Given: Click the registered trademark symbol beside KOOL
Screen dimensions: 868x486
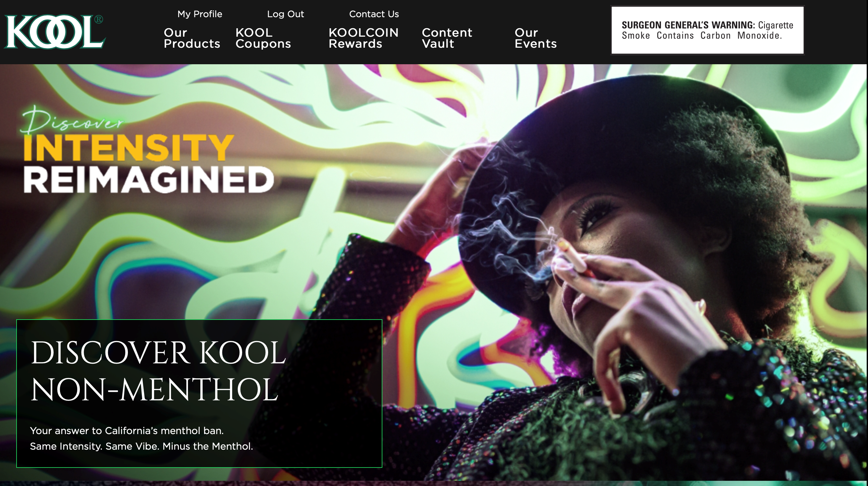Looking at the screenshot, I should [99, 19].
